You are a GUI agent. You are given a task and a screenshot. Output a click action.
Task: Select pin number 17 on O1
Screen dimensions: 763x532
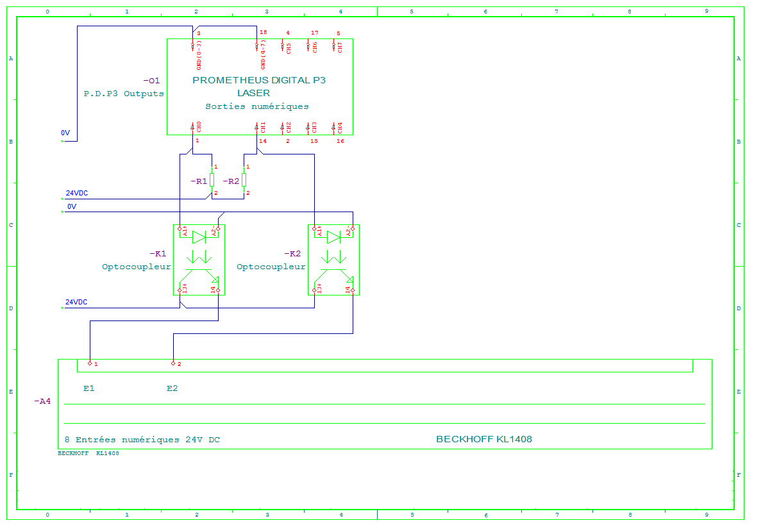315,33
